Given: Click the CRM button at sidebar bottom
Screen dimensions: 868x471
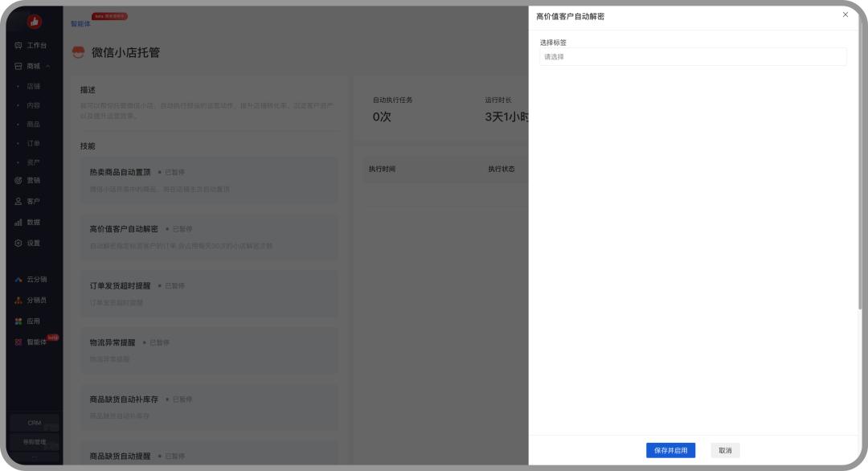Looking at the screenshot, I should point(35,423).
